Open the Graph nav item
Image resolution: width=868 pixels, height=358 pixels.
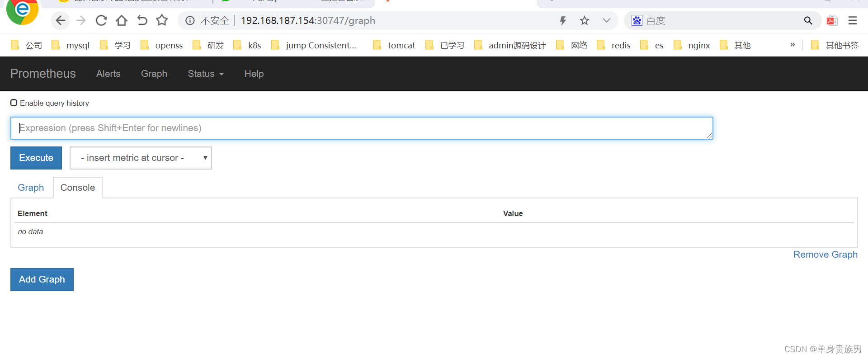pos(154,74)
